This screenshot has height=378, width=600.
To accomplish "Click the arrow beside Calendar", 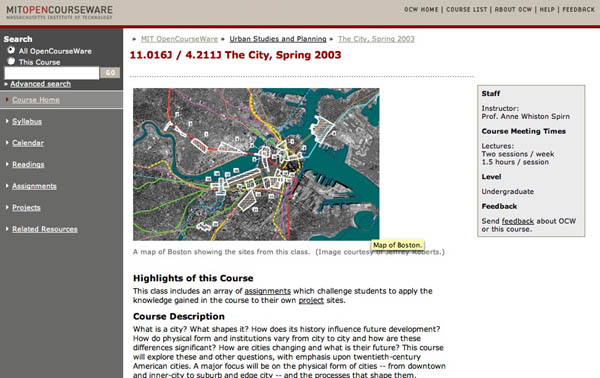I will coord(7,142).
